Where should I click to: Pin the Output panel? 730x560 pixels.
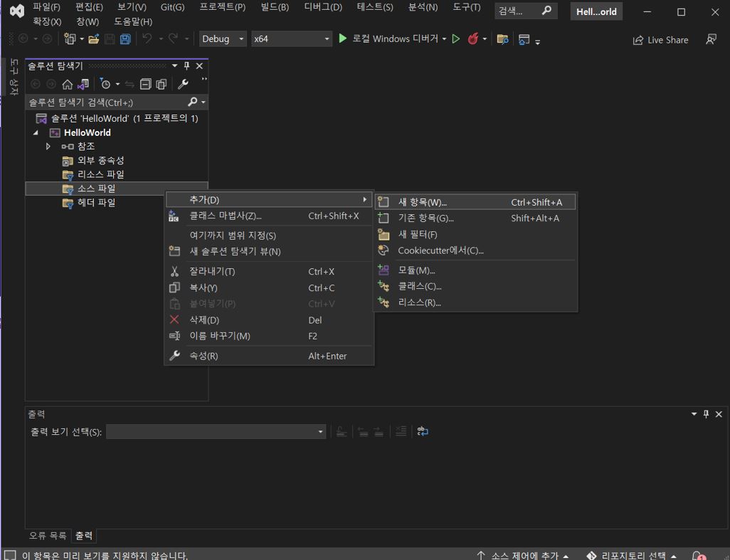pyautogui.click(x=707, y=414)
